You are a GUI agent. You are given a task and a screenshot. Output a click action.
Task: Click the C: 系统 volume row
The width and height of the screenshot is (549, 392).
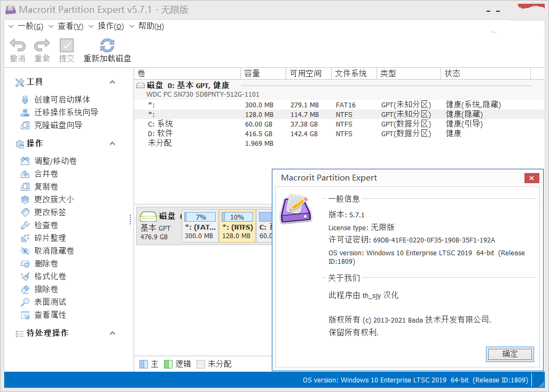[x=160, y=124]
